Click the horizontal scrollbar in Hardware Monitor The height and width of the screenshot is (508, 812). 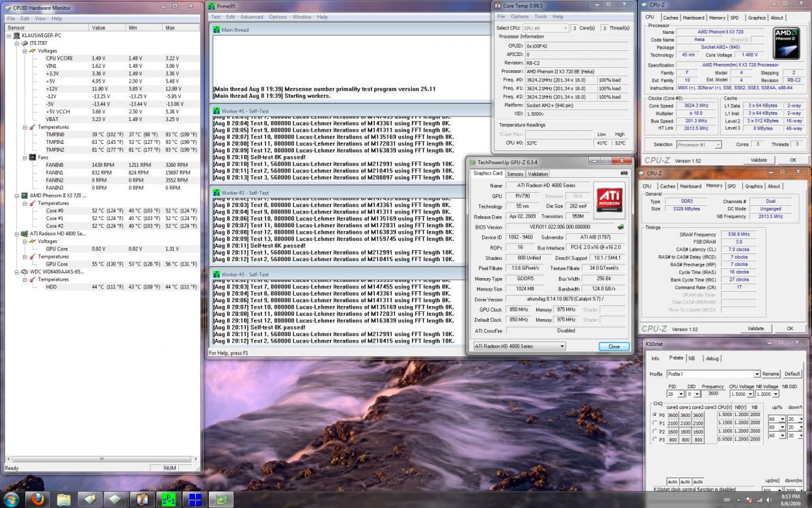(101, 459)
